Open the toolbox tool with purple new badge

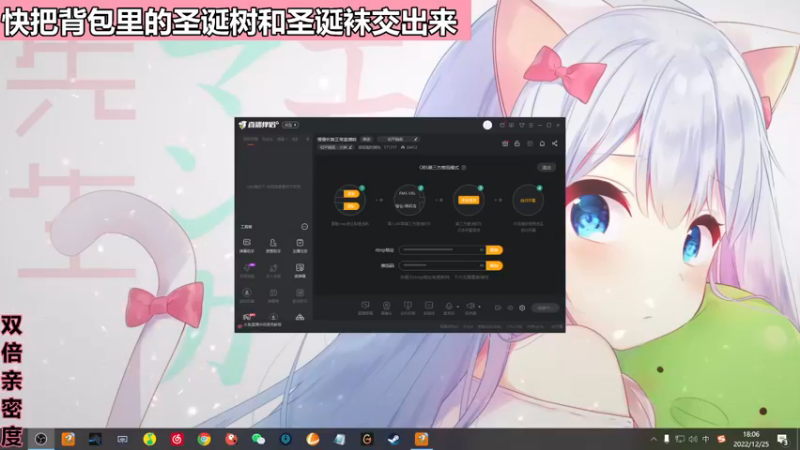247,270
